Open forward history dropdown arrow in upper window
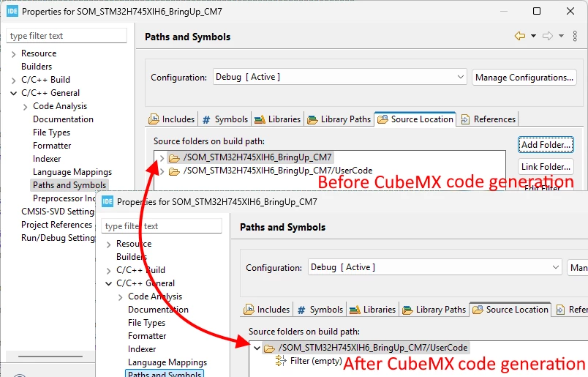588x377 pixels. pyautogui.click(x=562, y=36)
